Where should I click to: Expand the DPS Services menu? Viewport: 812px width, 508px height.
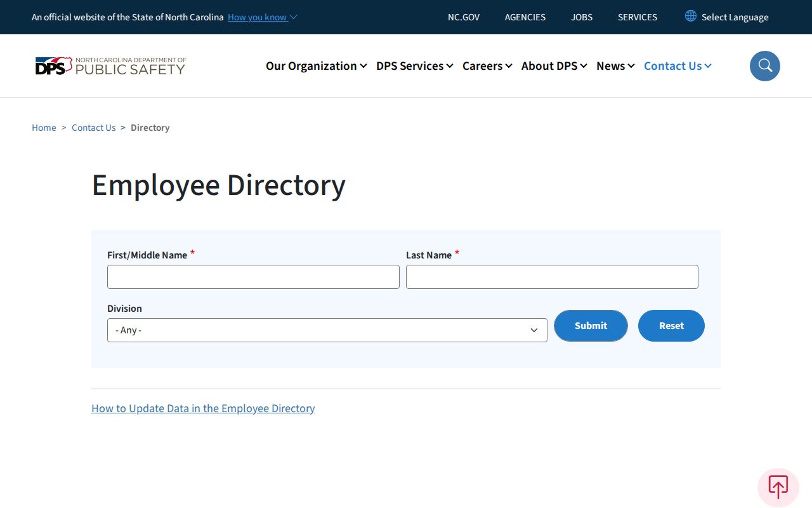point(414,66)
